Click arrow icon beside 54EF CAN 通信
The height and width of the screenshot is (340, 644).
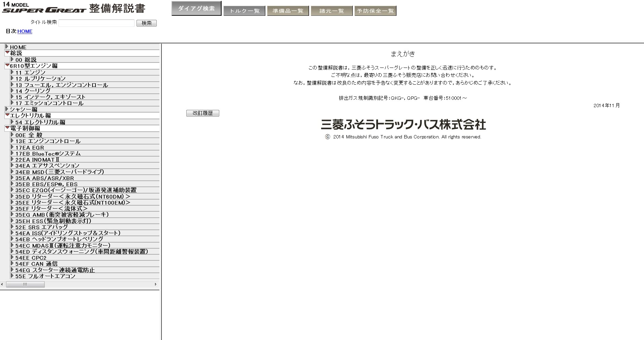coord(12,264)
